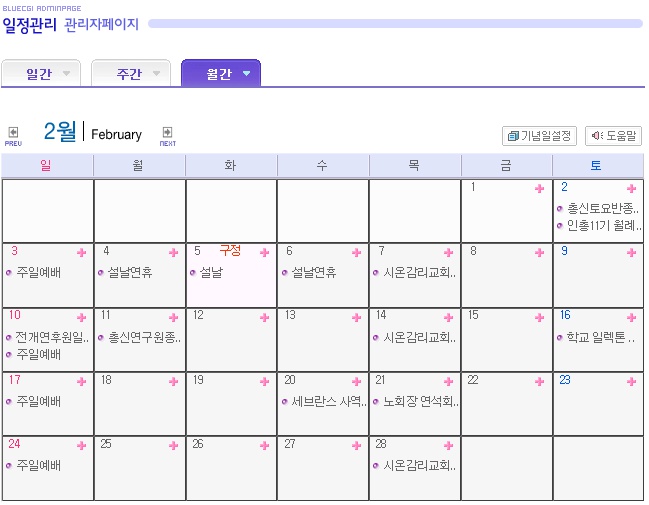Open the 도움말 help button
Viewport: 649px width, 505px height.
tap(613, 136)
